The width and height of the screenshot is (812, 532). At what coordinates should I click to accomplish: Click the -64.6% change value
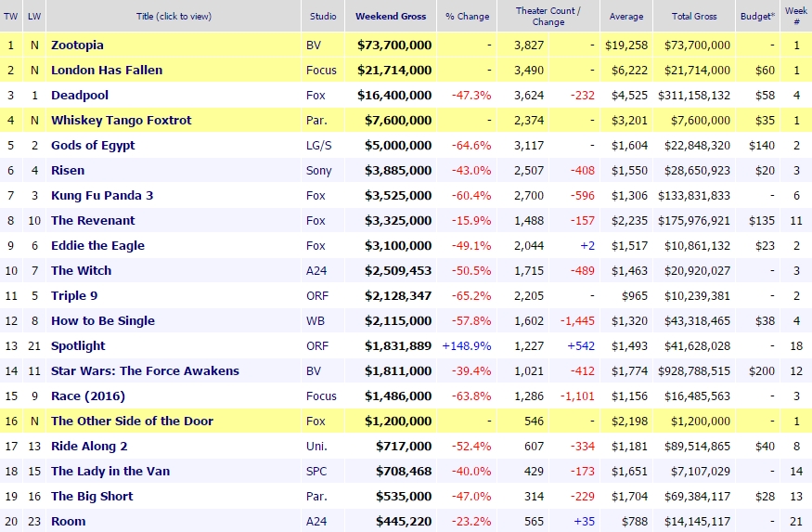(x=471, y=146)
